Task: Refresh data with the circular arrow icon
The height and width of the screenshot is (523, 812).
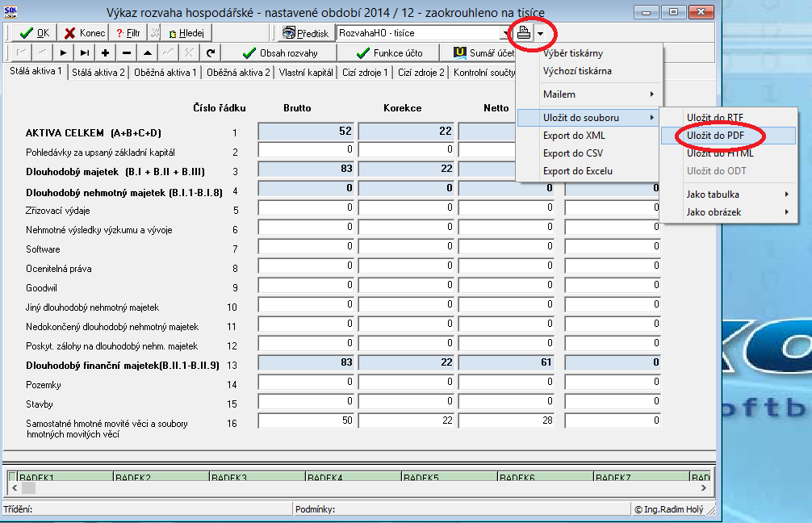Action: coord(210,52)
